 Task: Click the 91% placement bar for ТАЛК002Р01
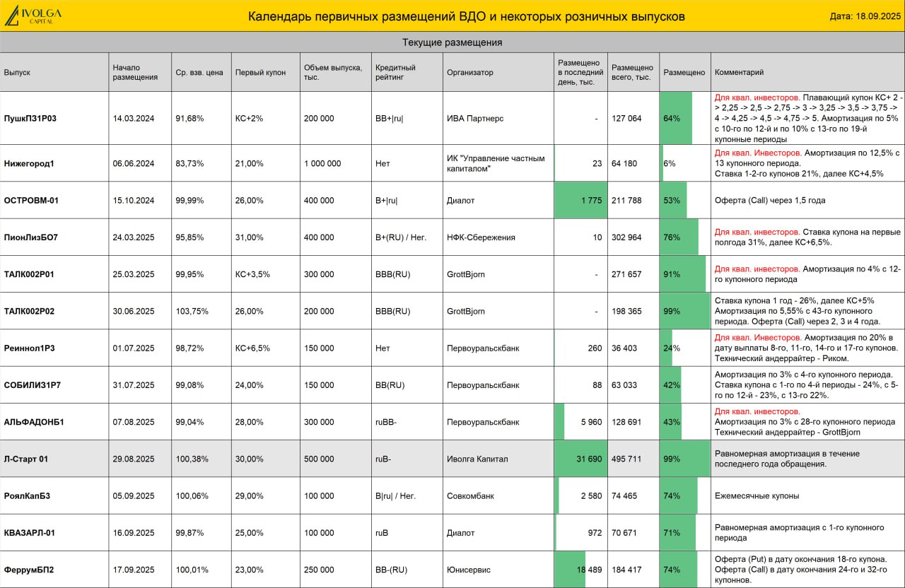tap(684, 274)
